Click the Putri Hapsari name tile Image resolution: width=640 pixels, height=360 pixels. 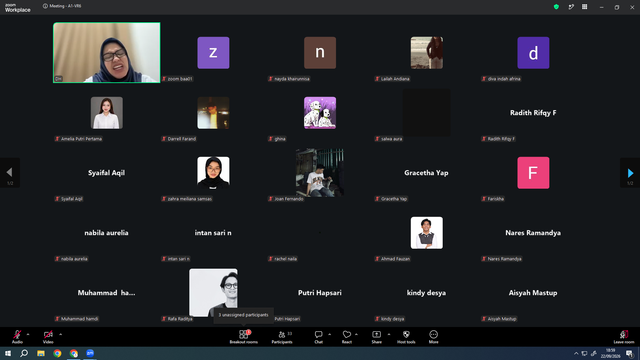click(x=320, y=293)
